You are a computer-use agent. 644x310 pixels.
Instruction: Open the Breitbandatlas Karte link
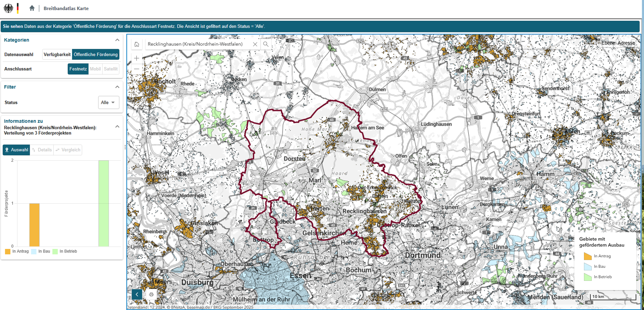[x=66, y=8]
